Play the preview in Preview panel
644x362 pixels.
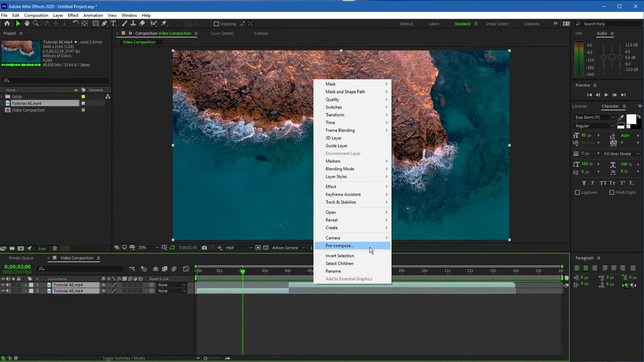606,95
